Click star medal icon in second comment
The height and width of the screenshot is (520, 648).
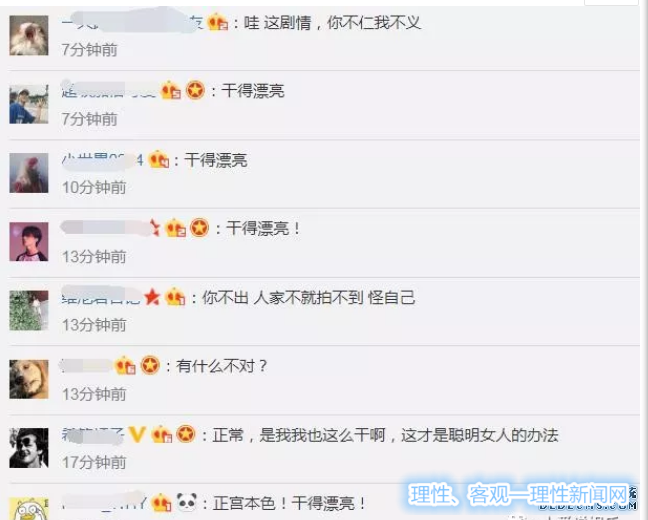pos(195,91)
